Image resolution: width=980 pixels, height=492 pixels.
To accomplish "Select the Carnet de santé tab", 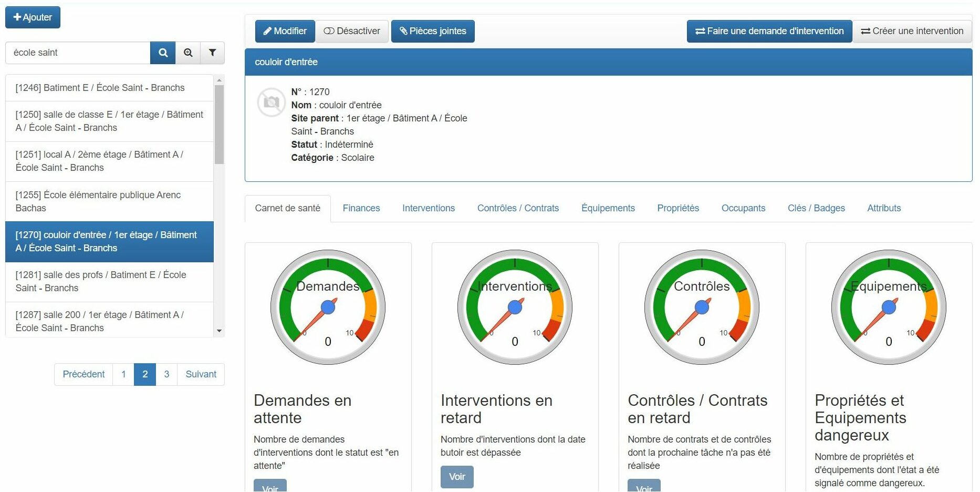I will (x=288, y=208).
